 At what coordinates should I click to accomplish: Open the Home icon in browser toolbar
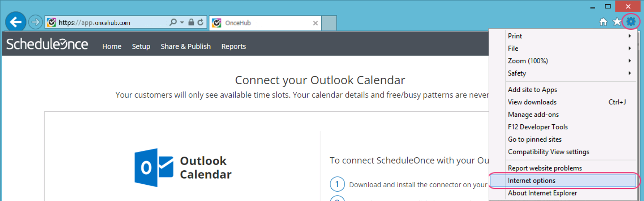[x=603, y=22]
